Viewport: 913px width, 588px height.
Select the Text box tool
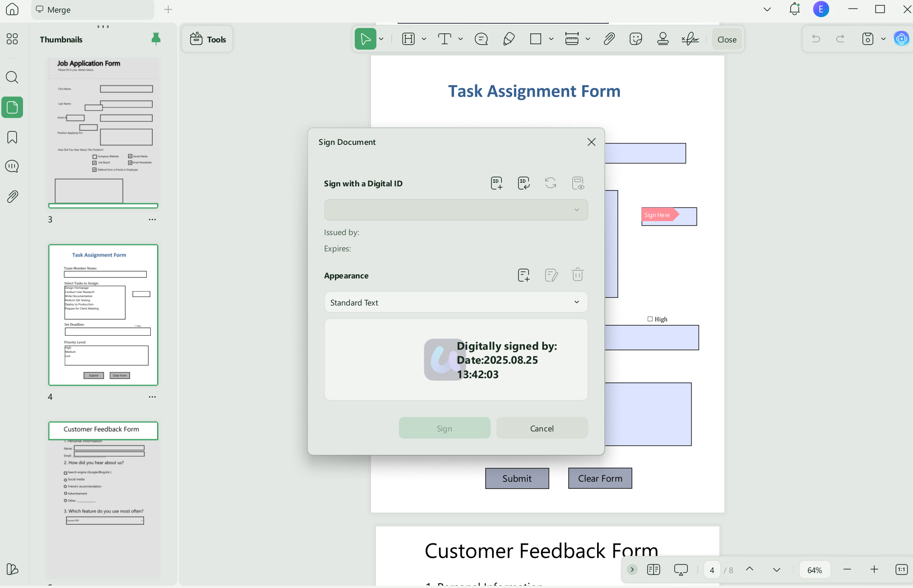(x=445, y=39)
